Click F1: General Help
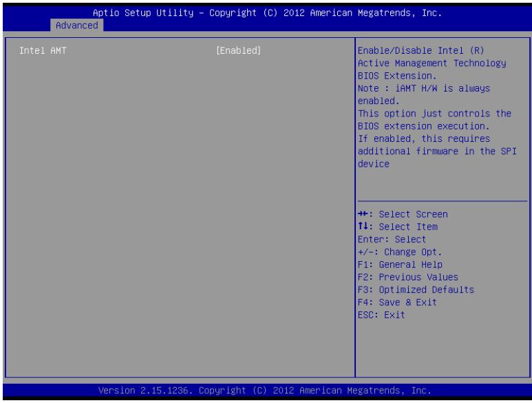The image size is (532, 403). (x=400, y=265)
